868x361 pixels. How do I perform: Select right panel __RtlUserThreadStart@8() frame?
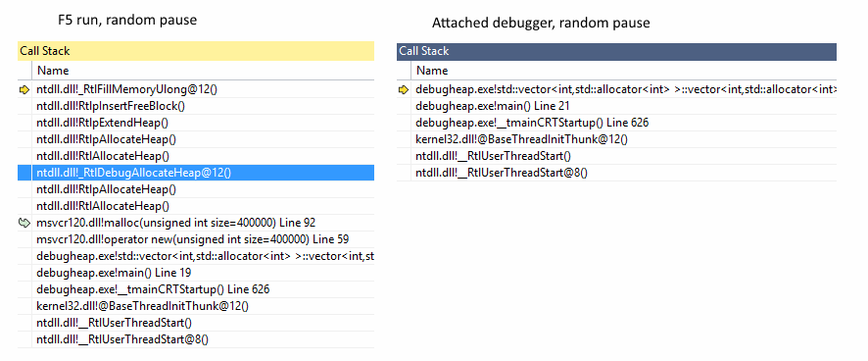pyautogui.click(x=616, y=173)
